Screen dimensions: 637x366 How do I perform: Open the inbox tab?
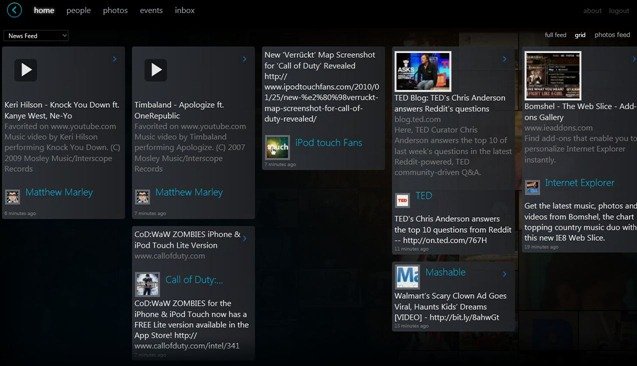184,10
